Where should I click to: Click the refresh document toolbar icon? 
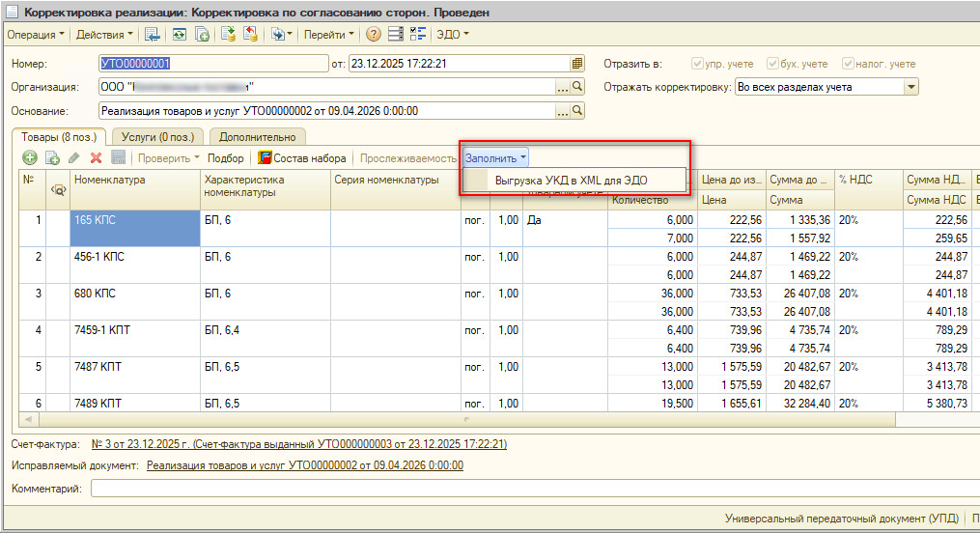pos(180,35)
